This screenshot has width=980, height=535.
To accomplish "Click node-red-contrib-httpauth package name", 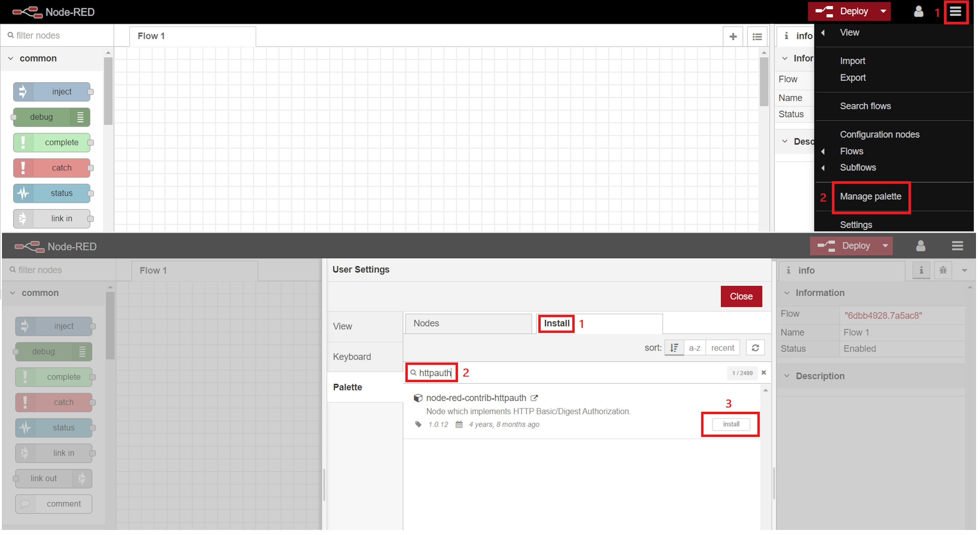I will click(476, 398).
